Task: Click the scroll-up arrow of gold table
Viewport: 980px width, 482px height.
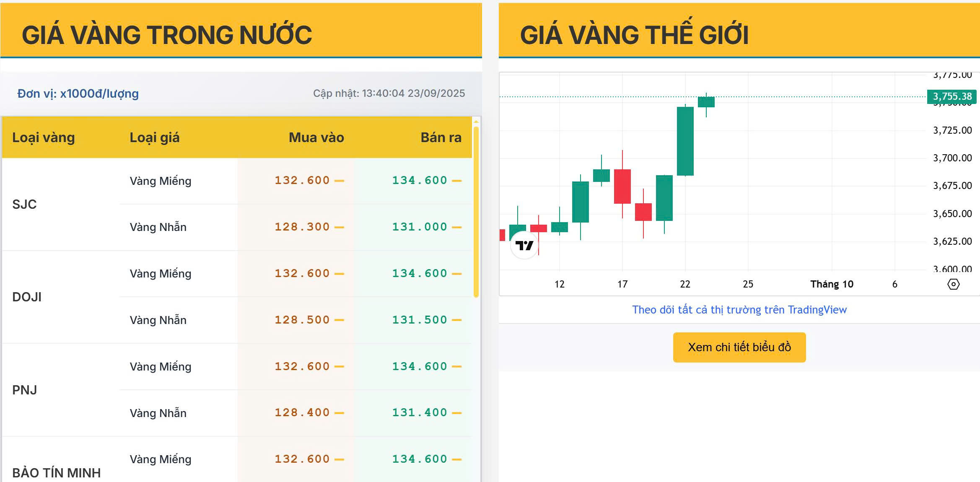Action: (476, 122)
